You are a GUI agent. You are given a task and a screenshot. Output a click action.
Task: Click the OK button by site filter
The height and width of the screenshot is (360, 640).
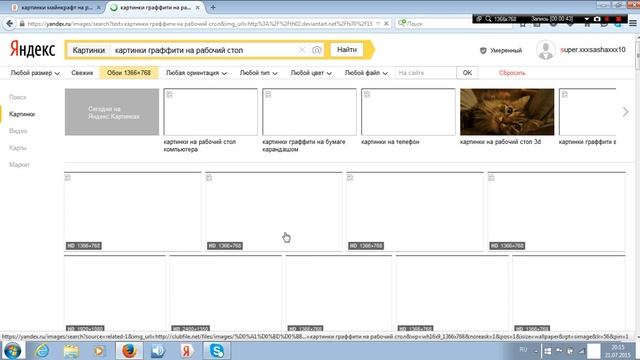[467, 73]
